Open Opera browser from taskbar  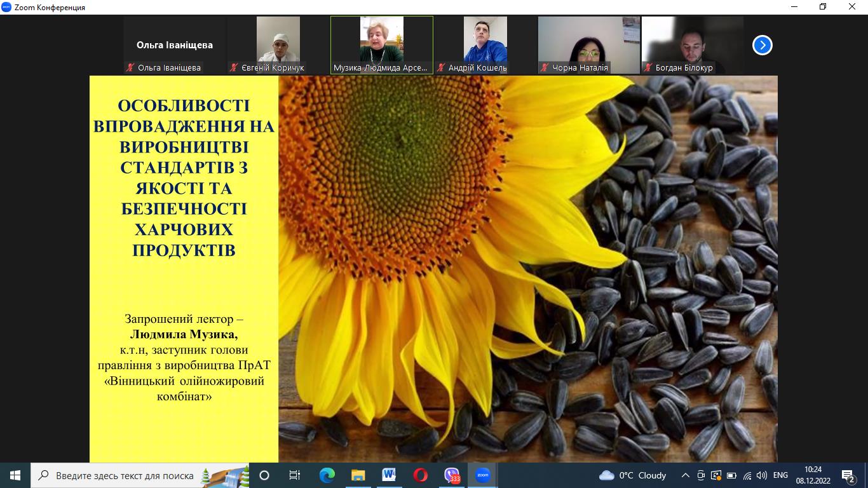[420, 475]
